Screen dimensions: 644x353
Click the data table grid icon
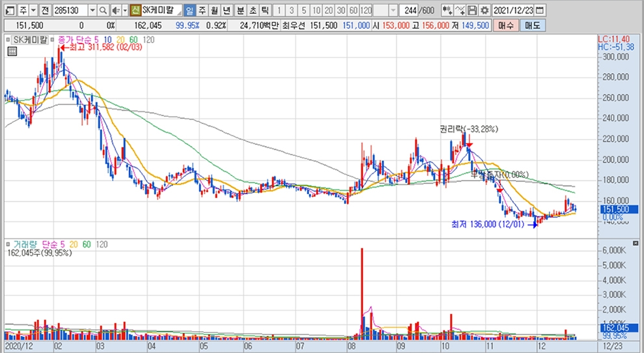[x=12, y=51]
